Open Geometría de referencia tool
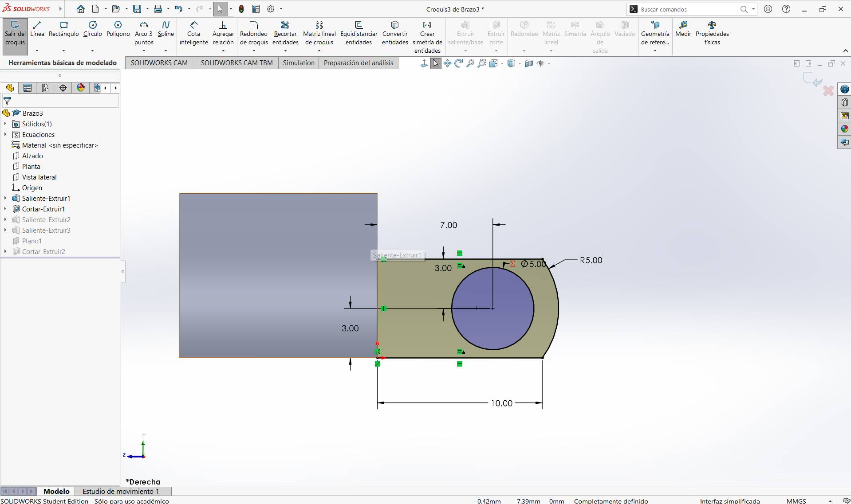The width and height of the screenshot is (851, 504). pos(655,33)
